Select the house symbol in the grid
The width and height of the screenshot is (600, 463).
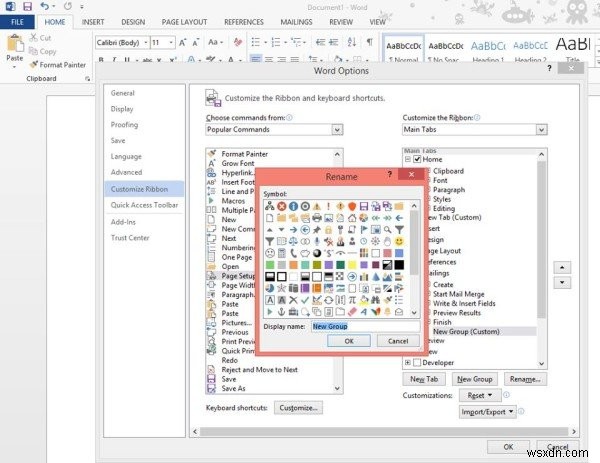[352, 218]
